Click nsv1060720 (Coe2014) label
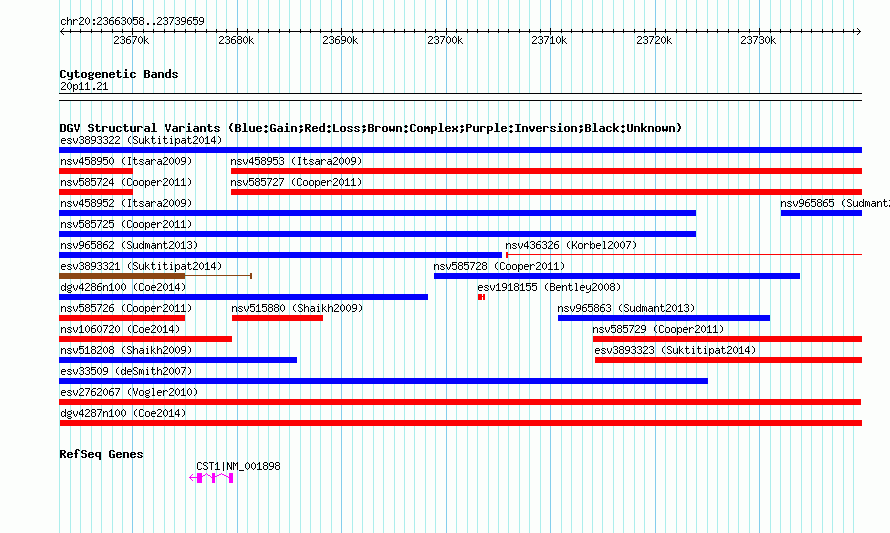The height and width of the screenshot is (533, 890). point(120,329)
